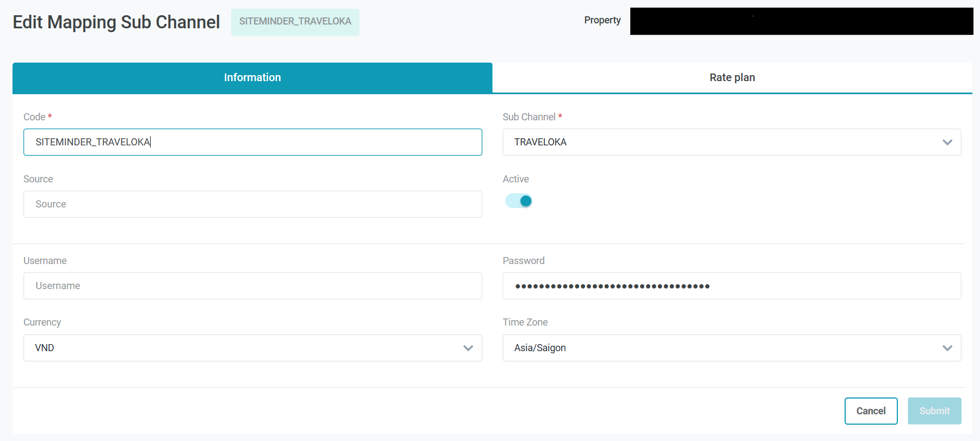Open the Rate plan tab

coord(732,78)
